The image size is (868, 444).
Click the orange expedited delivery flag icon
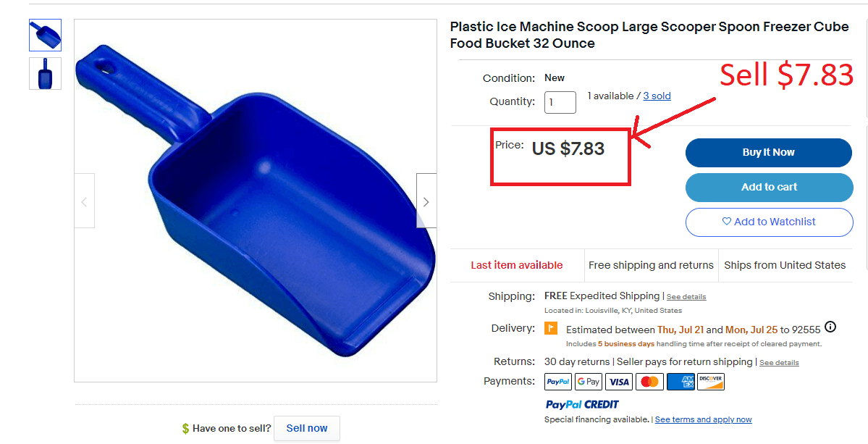[551, 329]
